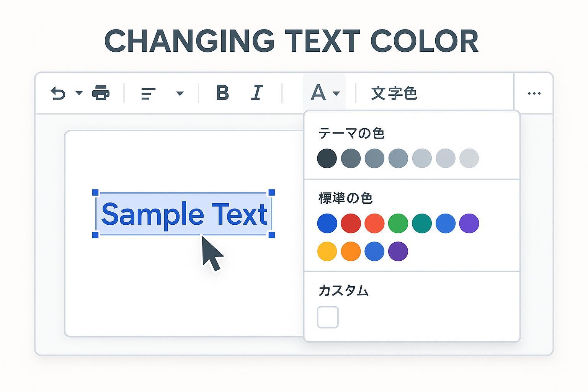Viewport: 588px width, 392px height.
Task: Click the text alignment icon
Action: [148, 93]
